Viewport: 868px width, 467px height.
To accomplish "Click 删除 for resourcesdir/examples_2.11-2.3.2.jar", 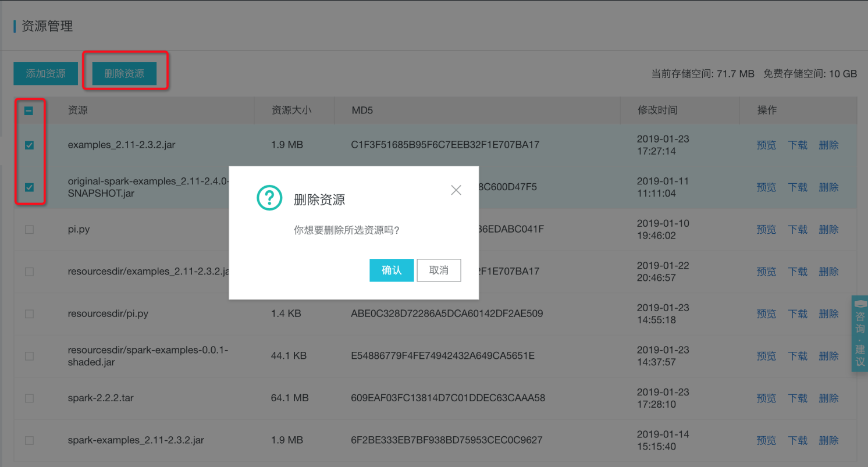I will [829, 272].
